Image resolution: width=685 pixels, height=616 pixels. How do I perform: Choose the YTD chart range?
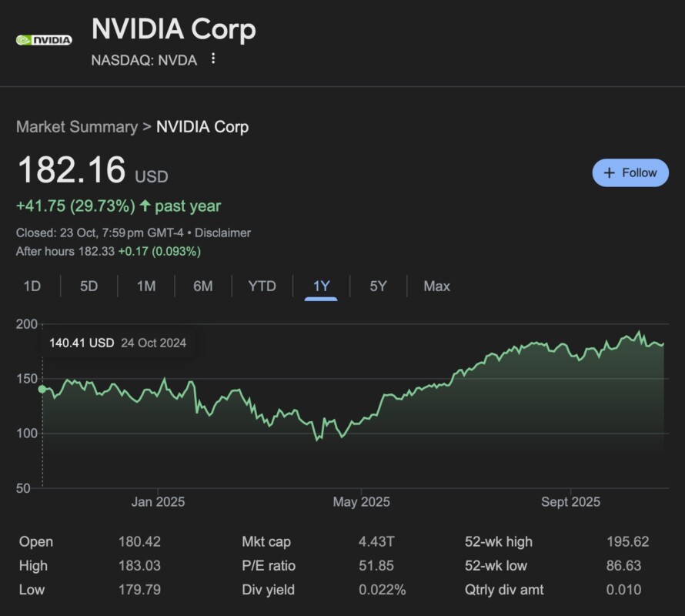[x=262, y=286]
